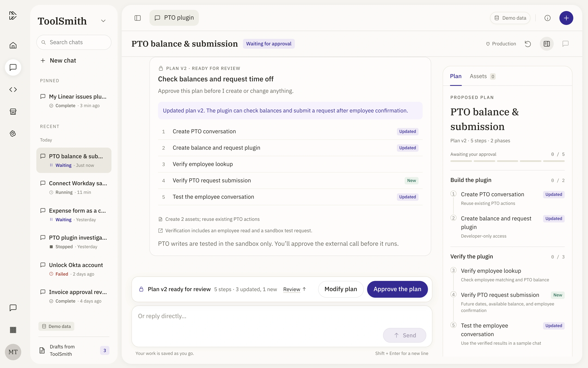
Task: Switch to the Plan tab
Action: pos(456,76)
